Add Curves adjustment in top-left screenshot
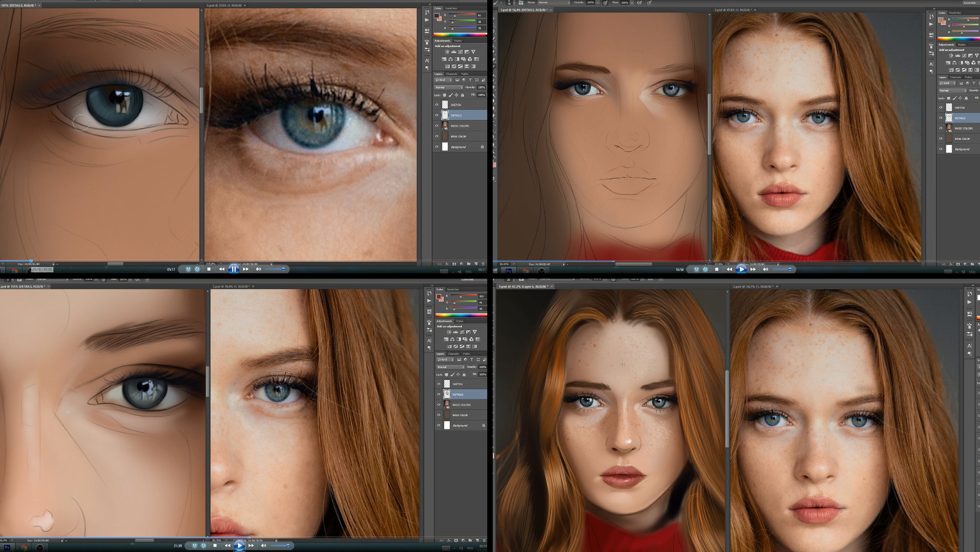Screen dimensions: 980x552 tap(460, 52)
